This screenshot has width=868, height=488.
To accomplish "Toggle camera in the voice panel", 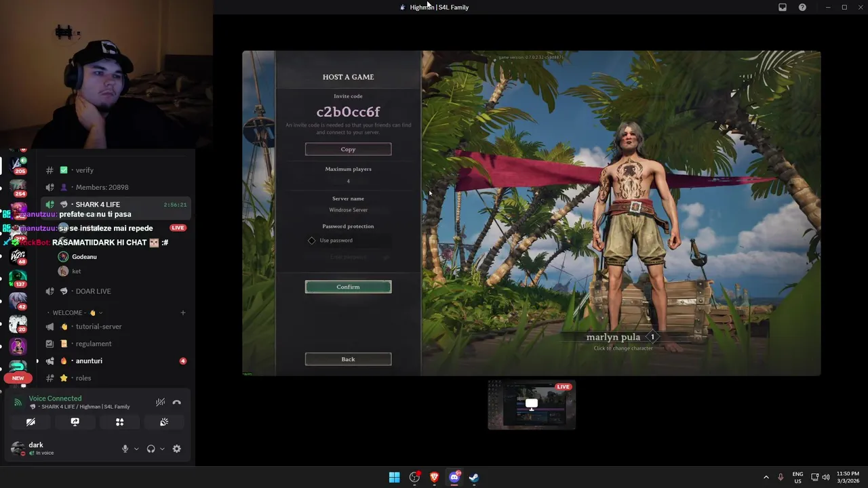I will pyautogui.click(x=31, y=422).
